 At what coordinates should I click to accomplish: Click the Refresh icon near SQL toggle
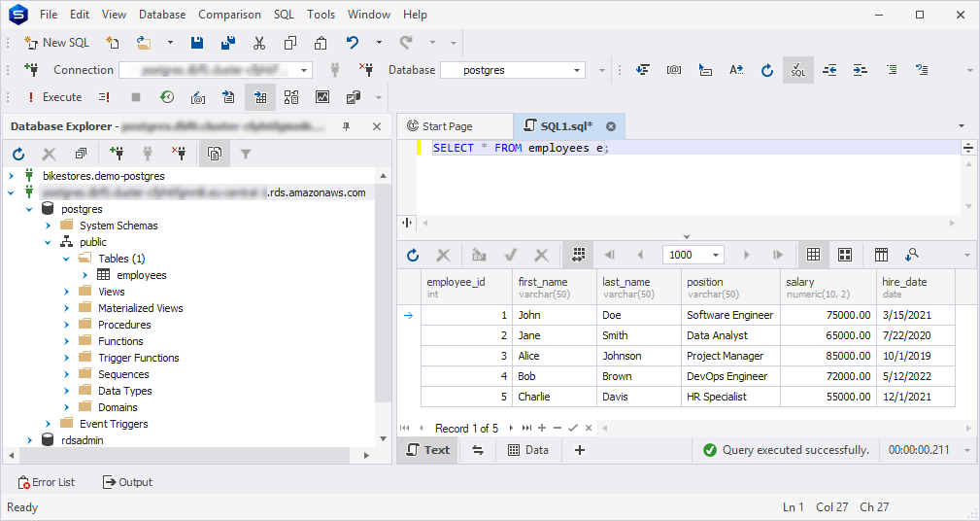(767, 70)
